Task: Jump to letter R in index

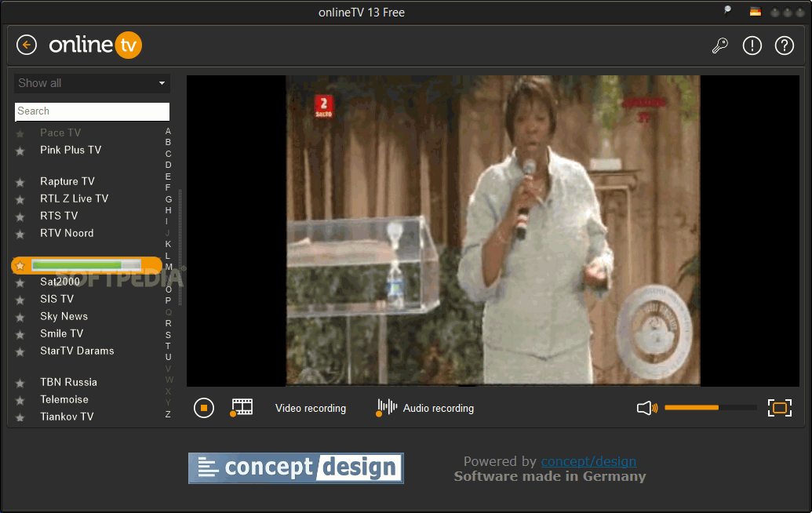Action: pyautogui.click(x=168, y=323)
